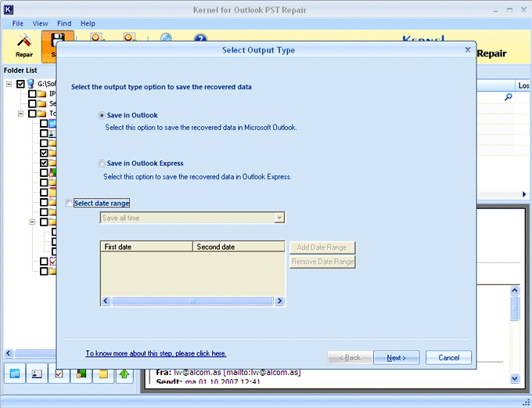The height and width of the screenshot is (408, 532).
Task: Collapse the G:\ root tree node
Action: [x=9, y=84]
